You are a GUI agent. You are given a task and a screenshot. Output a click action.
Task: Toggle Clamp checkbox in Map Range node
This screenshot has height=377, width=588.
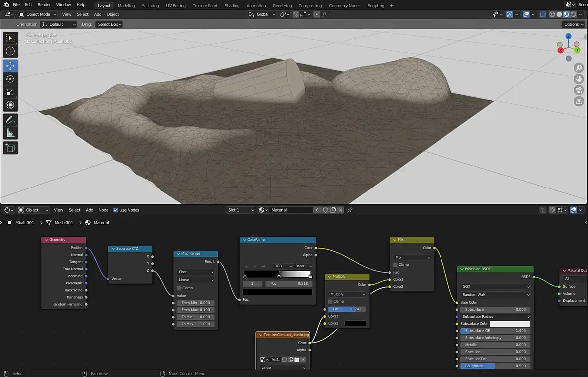point(180,288)
